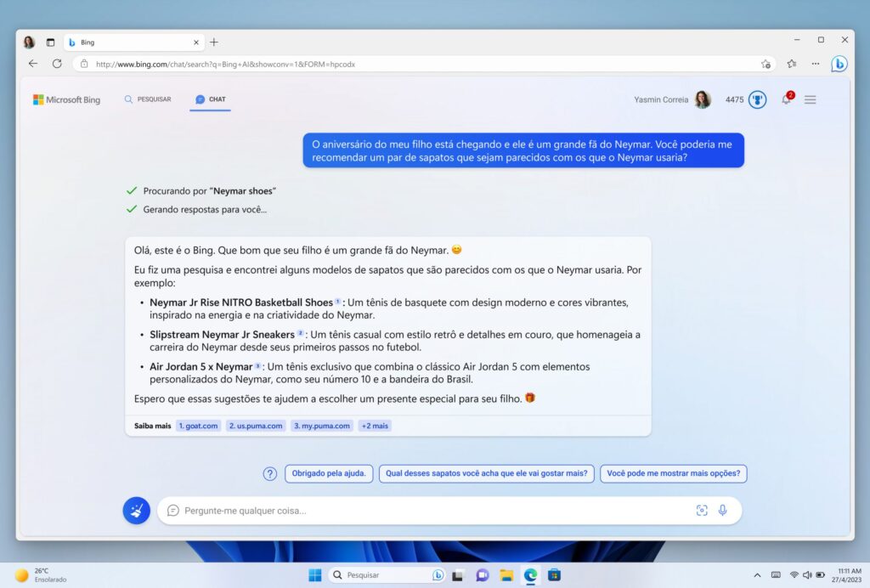
Task: Open the notifications bell
Action: tap(787, 99)
